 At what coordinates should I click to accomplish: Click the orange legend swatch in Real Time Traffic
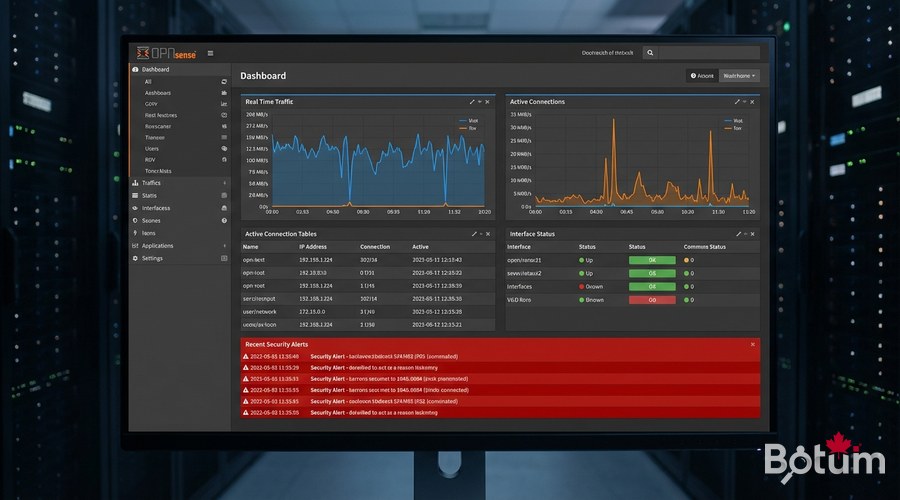[x=463, y=129]
